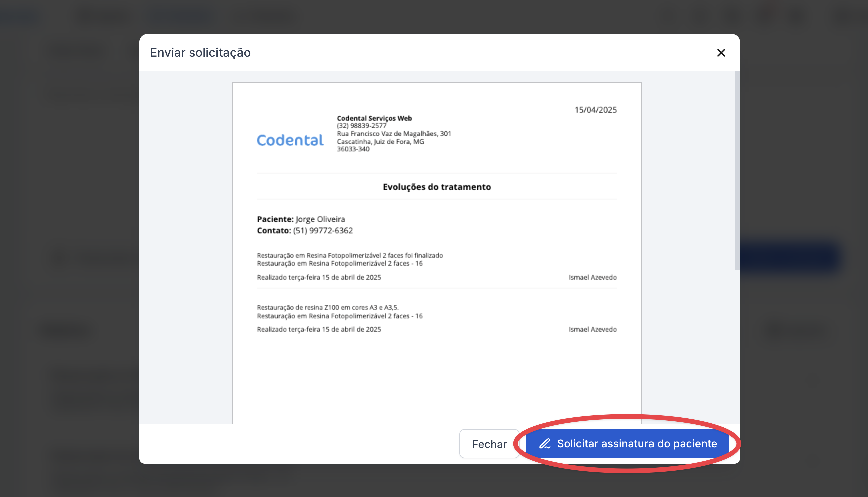The height and width of the screenshot is (497, 868).
Task: Click clinic phone (32) 98839-2577
Action: [x=362, y=126]
